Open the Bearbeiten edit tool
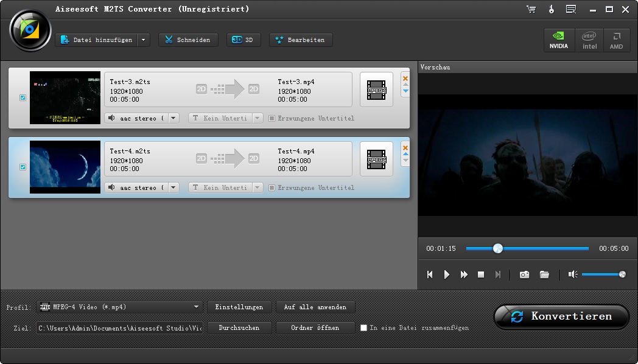The image size is (638, 364). pyautogui.click(x=301, y=40)
